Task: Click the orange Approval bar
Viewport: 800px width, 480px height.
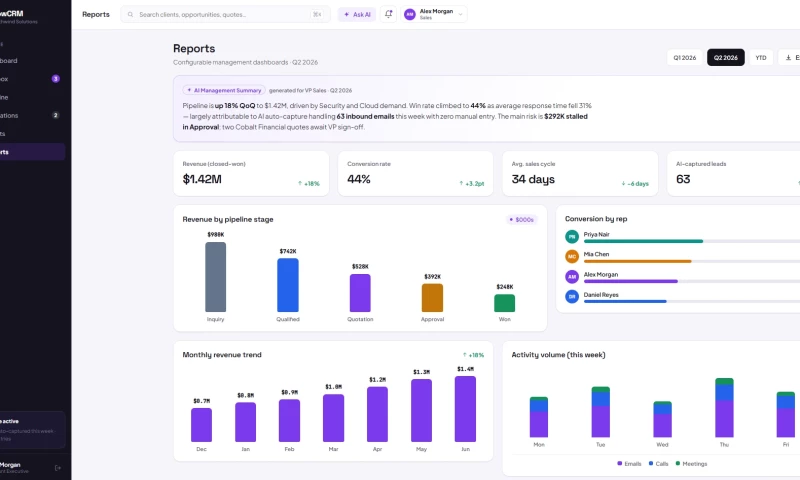Action: pyautogui.click(x=432, y=298)
